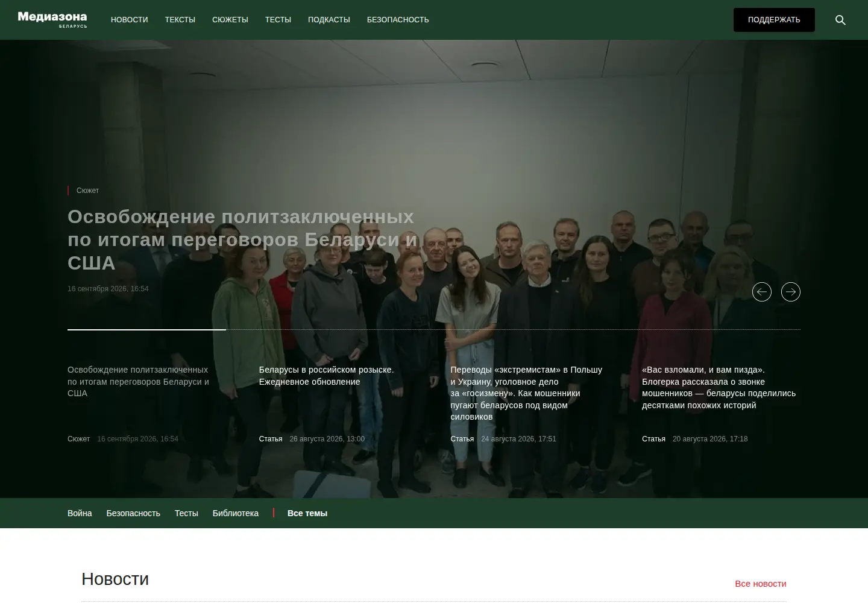Open the Подкасты menu item

point(329,20)
